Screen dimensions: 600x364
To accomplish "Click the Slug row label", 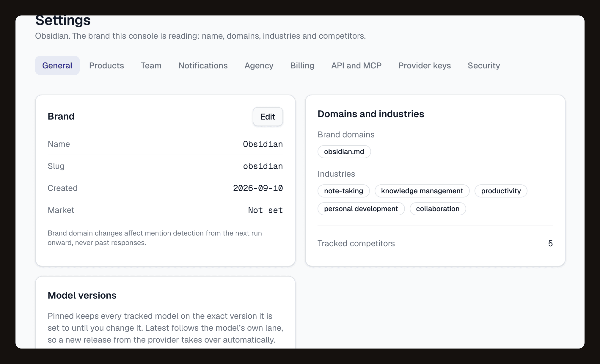I will click(x=56, y=166).
